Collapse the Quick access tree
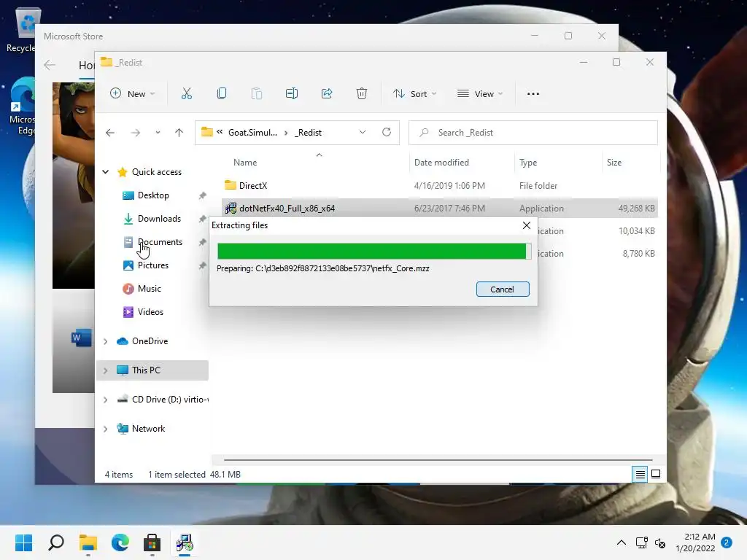 click(x=106, y=172)
